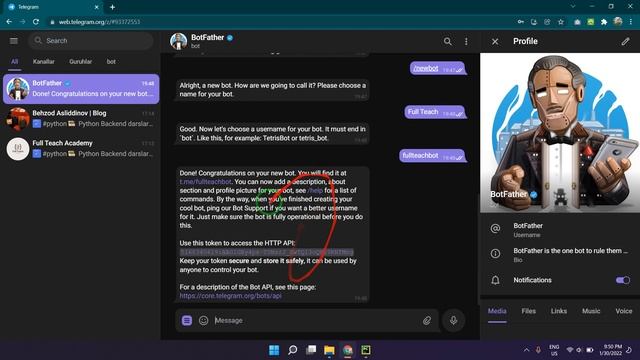Close the Profile panel
The width and height of the screenshot is (640, 360).
coord(495,41)
